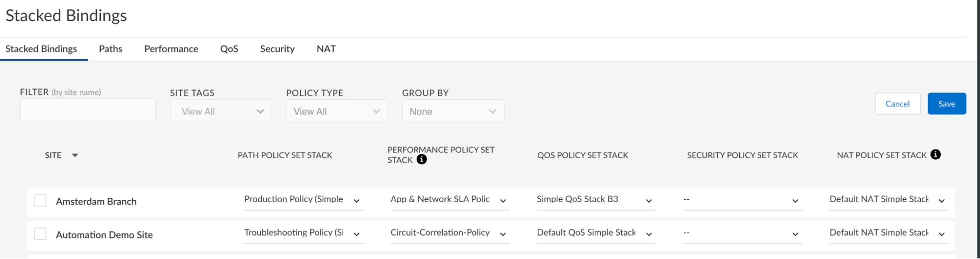This screenshot has width=980, height=259.
Task: Click sort arrow next to SITE header
Action: (75, 155)
